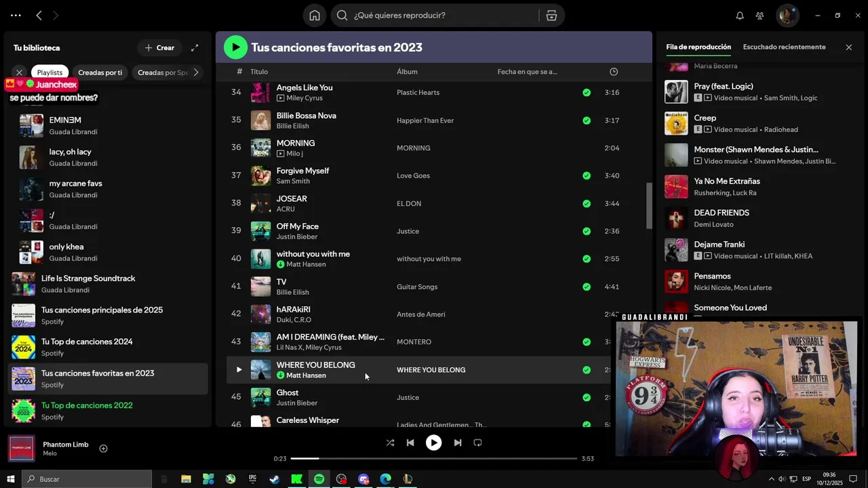Toggle saved check for TV
Screen dimensions: 868x488
(x=587, y=287)
